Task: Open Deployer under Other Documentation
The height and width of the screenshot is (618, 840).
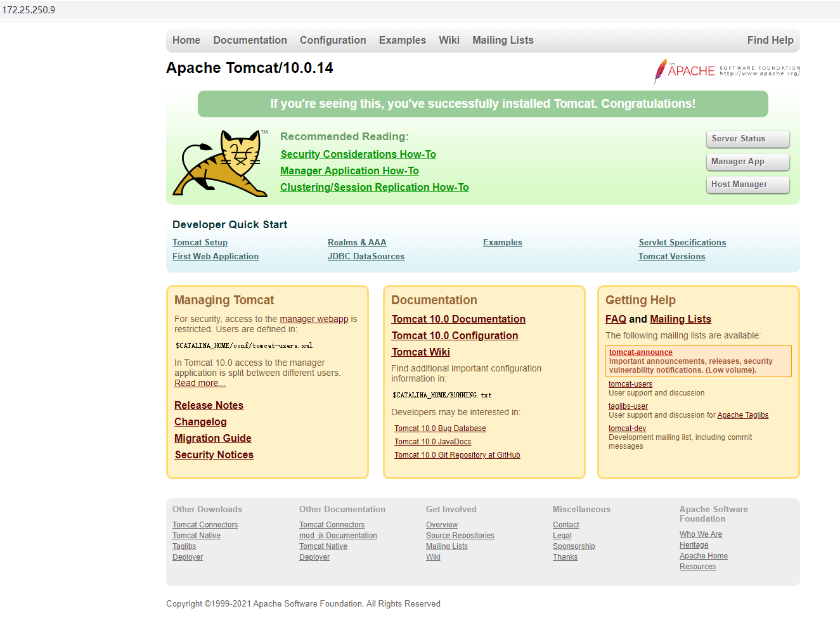Action: [314, 557]
